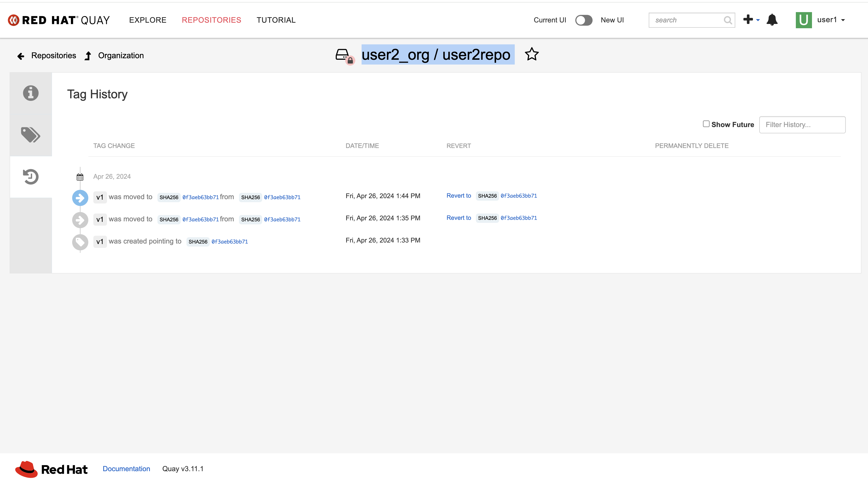868x480 pixels.
Task: Click the Red Hat Quay logo
Action: coord(59,20)
